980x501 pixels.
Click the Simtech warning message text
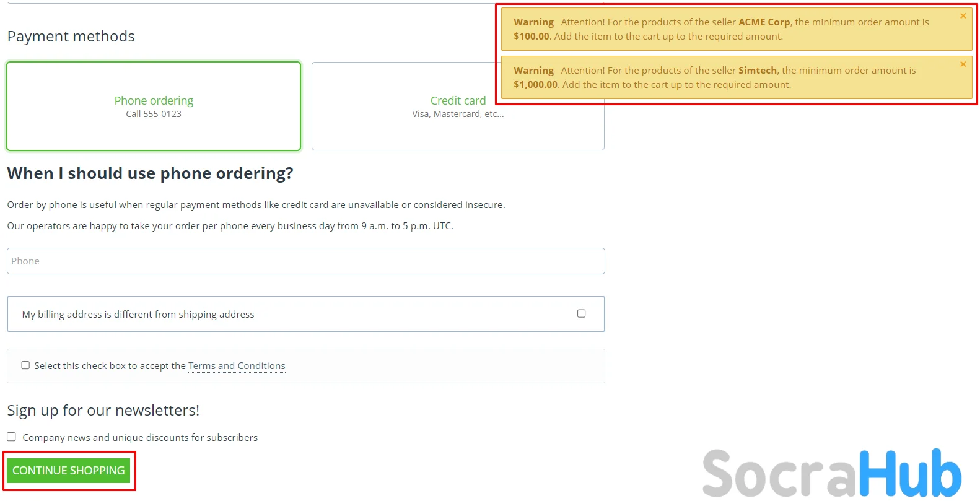point(714,77)
